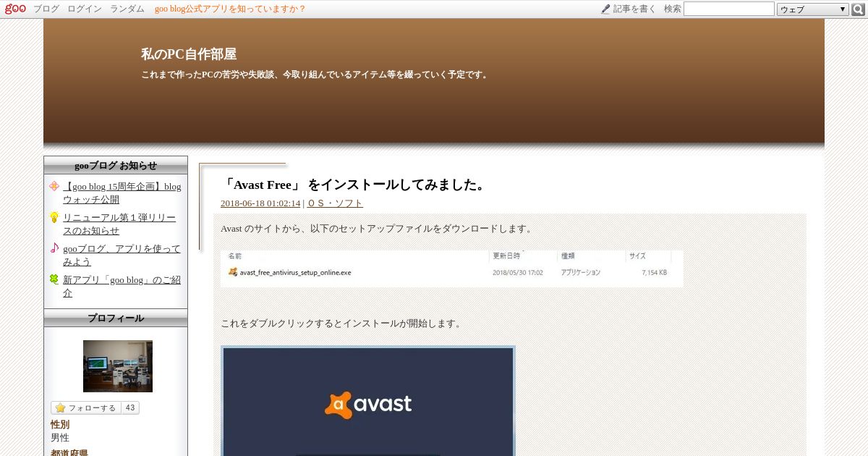This screenshot has width=868, height=456.
Task: Open blog title 私のPC自作部屋
Action: (x=189, y=54)
